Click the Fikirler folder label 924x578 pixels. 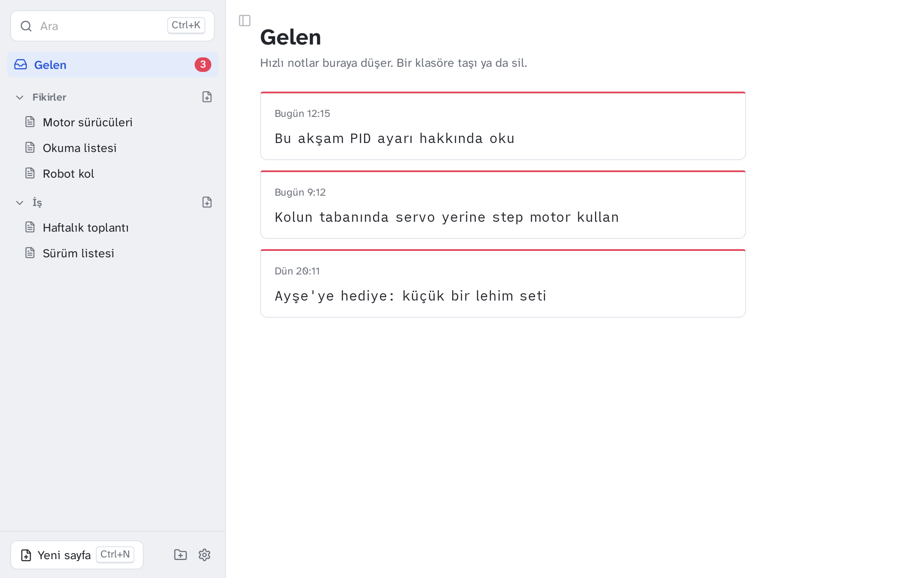pyautogui.click(x=49, y=97)
